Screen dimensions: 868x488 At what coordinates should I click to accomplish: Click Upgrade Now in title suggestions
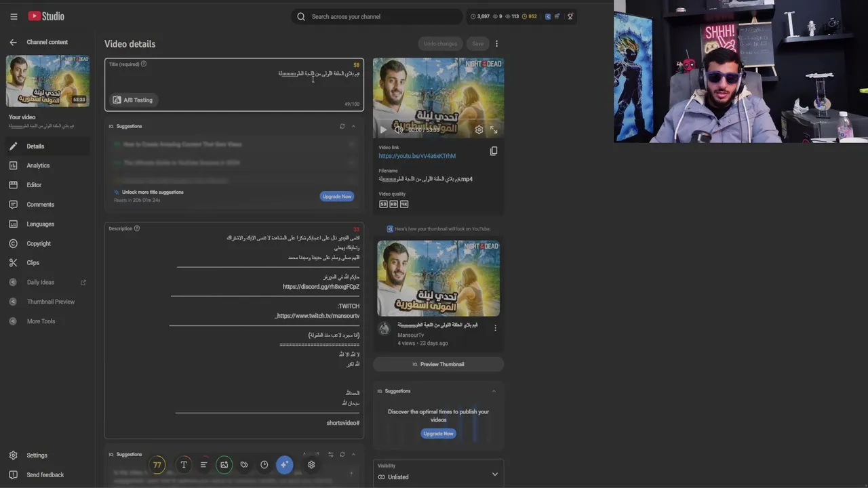[337, 197]
